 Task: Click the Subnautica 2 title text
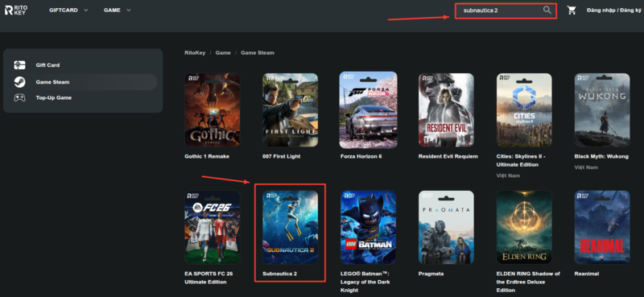[x=279, y=274]
